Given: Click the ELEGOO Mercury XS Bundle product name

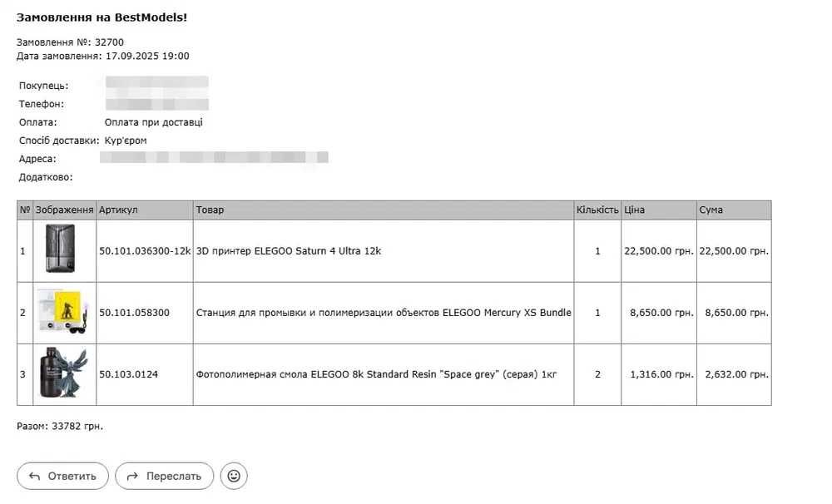Looking at the screenshot, I should [384, 313].
